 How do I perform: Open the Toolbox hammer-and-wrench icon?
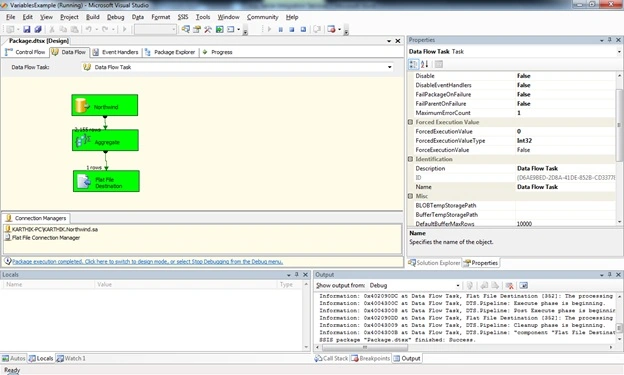(x=208, y=29)
